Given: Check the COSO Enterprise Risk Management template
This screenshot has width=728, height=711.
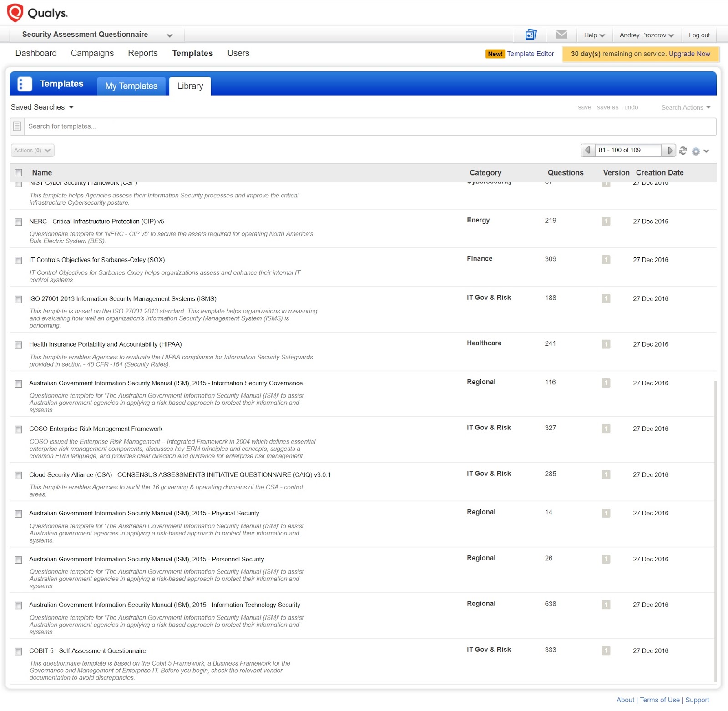Looking at the screenshot, I should click(x=18, y=429).
